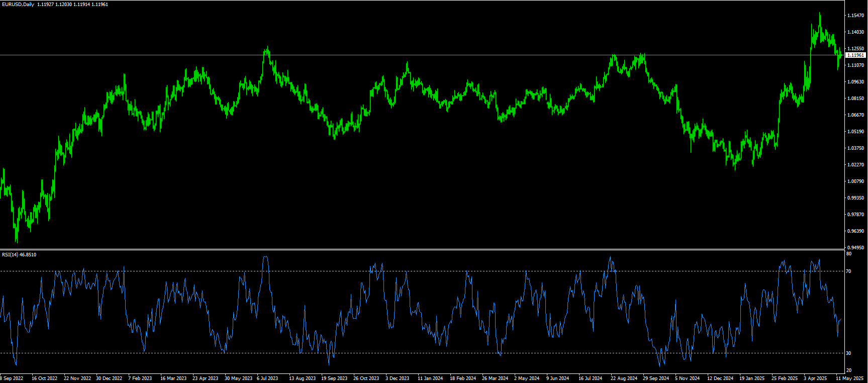
Task: Click the 1.08150 price axis label
Action: tap(855, 99)
